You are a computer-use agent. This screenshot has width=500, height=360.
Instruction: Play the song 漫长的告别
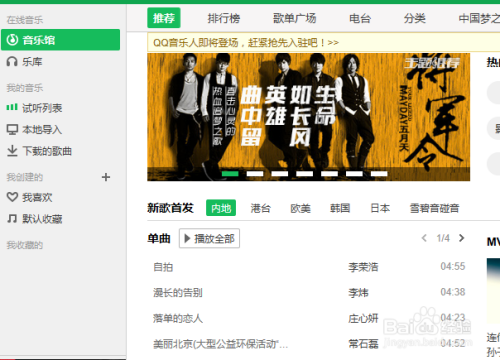point(178,293)
